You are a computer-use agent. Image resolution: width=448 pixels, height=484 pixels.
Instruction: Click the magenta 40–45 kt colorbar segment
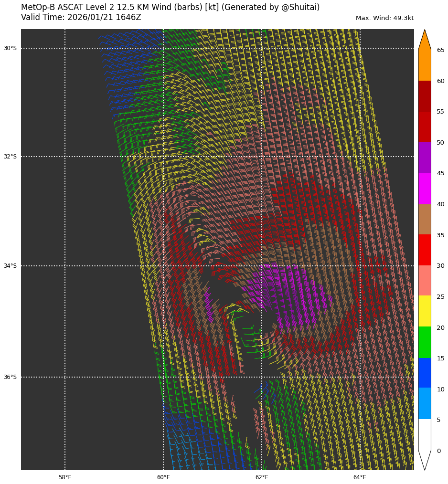(x=424, y=189)
